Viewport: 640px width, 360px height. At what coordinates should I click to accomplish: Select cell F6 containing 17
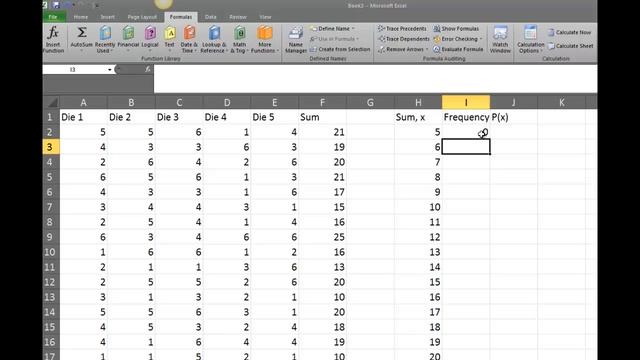click(x=322, y=192)
